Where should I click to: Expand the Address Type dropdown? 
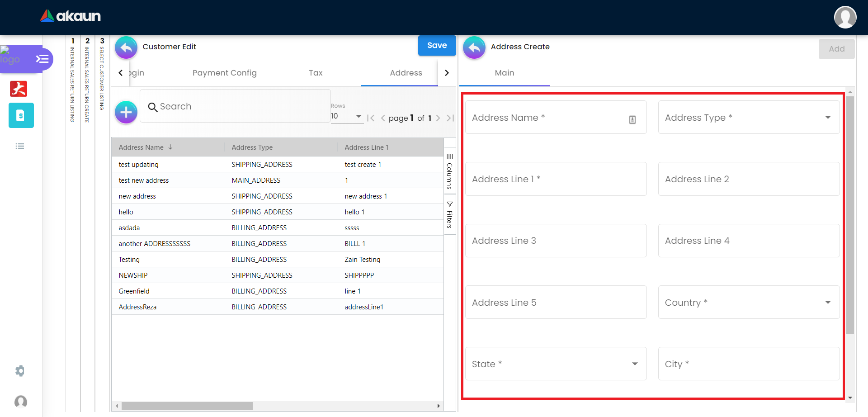point(749,118)
